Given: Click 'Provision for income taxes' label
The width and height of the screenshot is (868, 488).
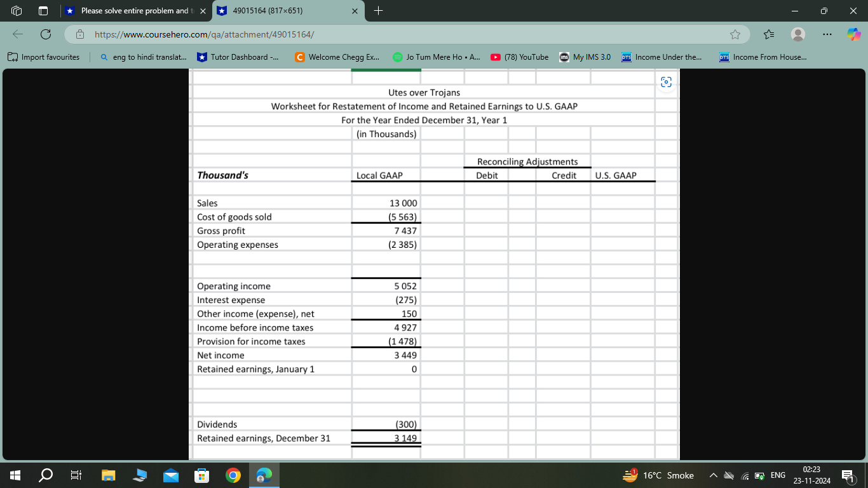Looking at the screenshot, I should pyautogui.click(x=251, y=341).
